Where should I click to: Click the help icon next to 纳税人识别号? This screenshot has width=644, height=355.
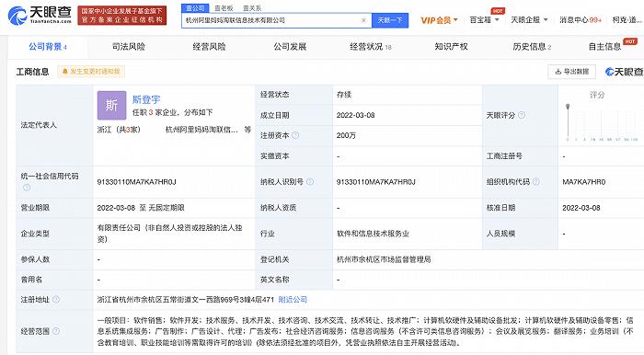(310, 181)
